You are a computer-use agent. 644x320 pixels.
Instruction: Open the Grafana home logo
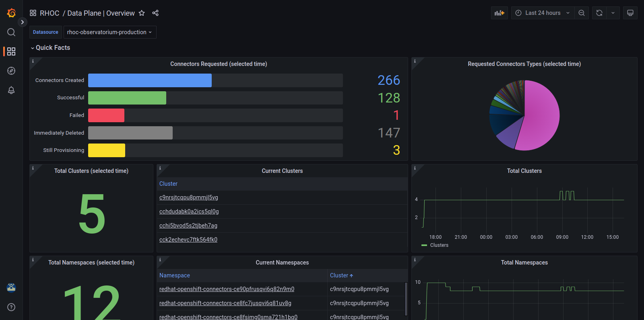tap(11, 13)
